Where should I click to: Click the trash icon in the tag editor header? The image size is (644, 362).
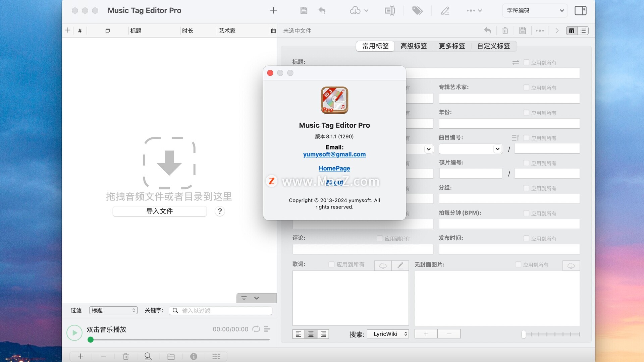click(x=505, y=31)
